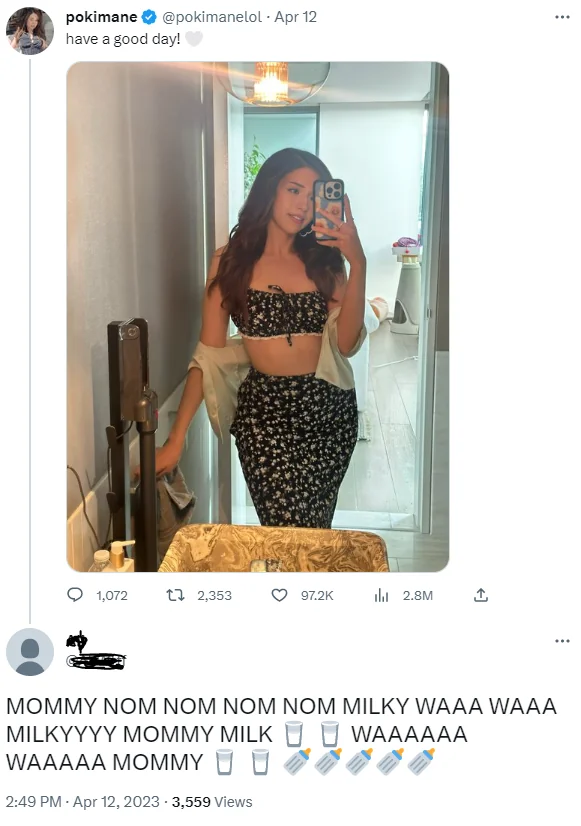Click the blue verified badge next to pokimane

click(x=149, y=17)
